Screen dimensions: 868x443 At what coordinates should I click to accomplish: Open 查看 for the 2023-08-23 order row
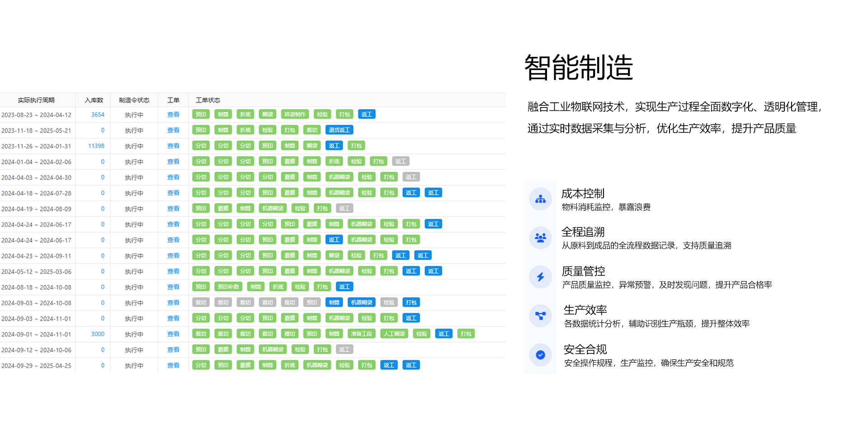coord(173,115)
